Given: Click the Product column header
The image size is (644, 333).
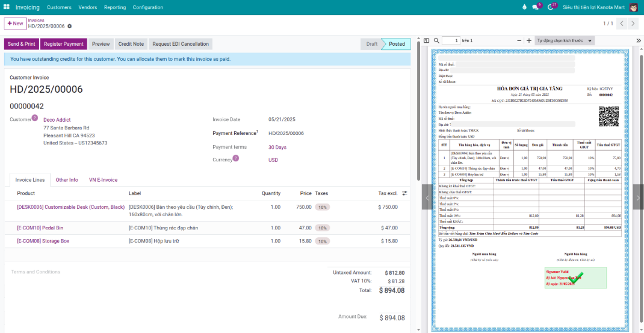Looking at the screenshot, I should pos(26,193).
